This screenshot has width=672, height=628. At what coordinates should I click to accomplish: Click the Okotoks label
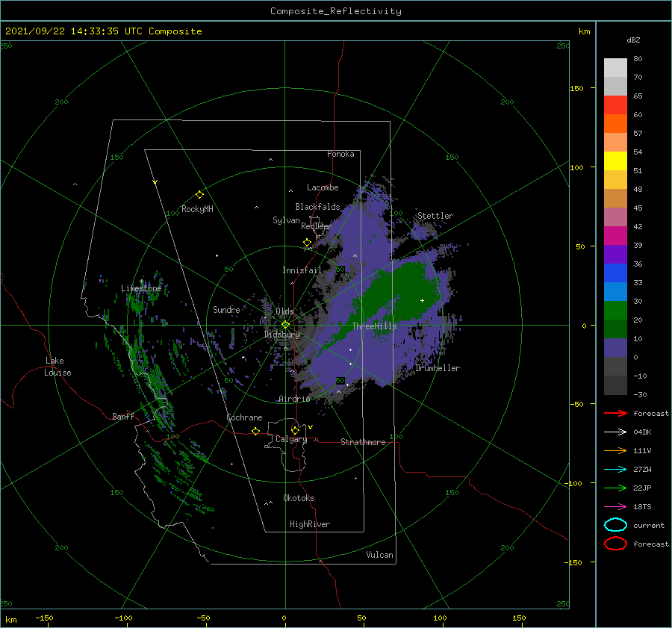[x=299, y=498]
